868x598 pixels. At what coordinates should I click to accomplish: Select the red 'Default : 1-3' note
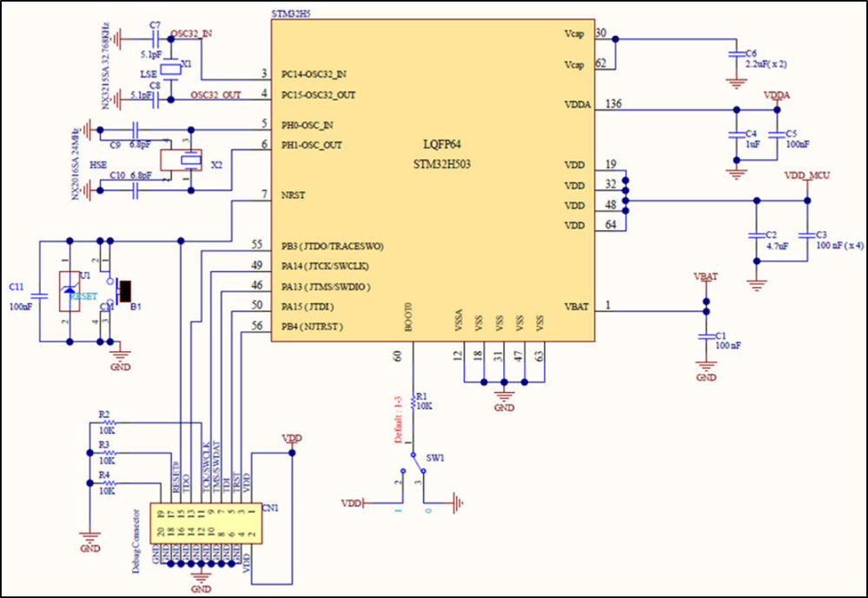(397, 419)
